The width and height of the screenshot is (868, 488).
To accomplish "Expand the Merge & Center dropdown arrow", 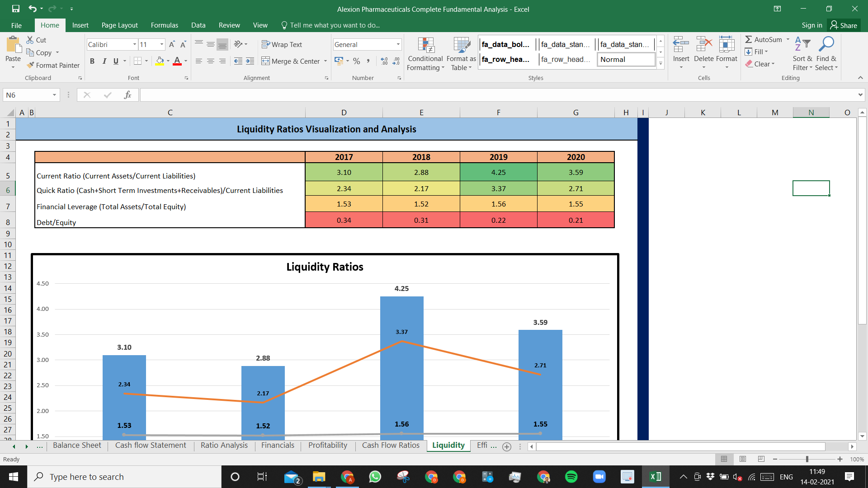I will click(325, 61).
